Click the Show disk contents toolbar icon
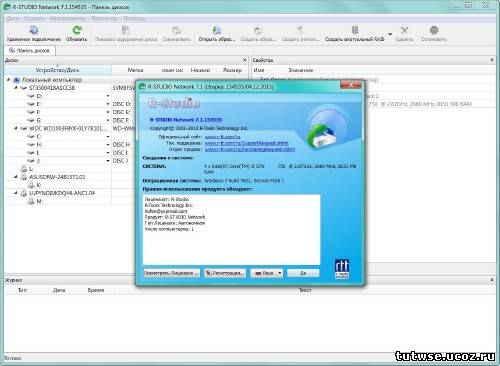Image resolution: width=500 pixels, height=366 pixels. 126,30
